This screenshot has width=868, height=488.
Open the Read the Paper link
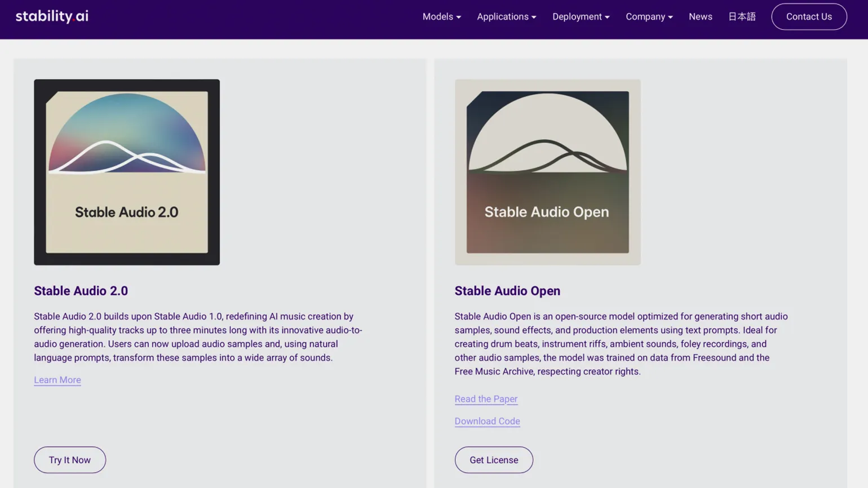486,399
